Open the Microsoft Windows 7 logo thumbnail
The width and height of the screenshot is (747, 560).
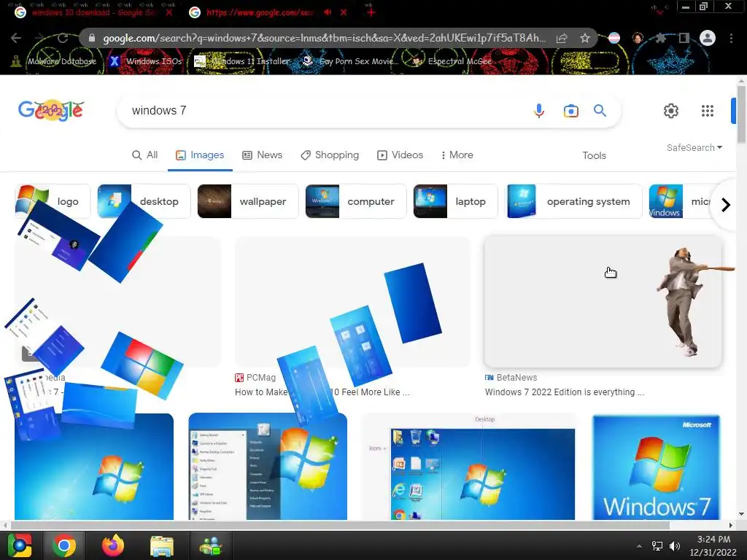(x=656, y=467)
